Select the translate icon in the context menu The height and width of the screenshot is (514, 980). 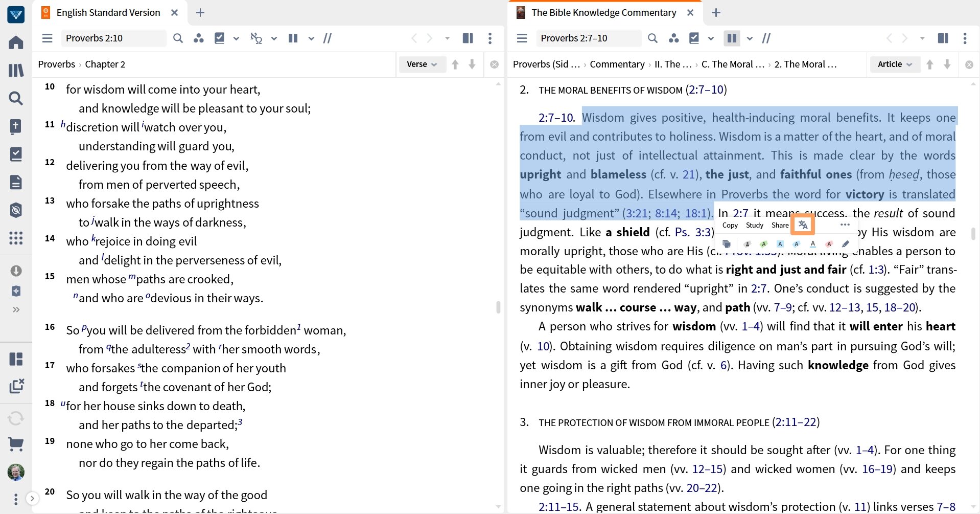tap(802, 224)
